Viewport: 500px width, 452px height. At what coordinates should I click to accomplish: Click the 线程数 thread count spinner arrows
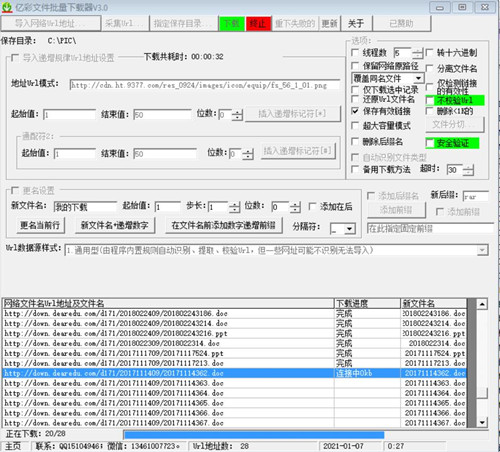click(417, 53)
